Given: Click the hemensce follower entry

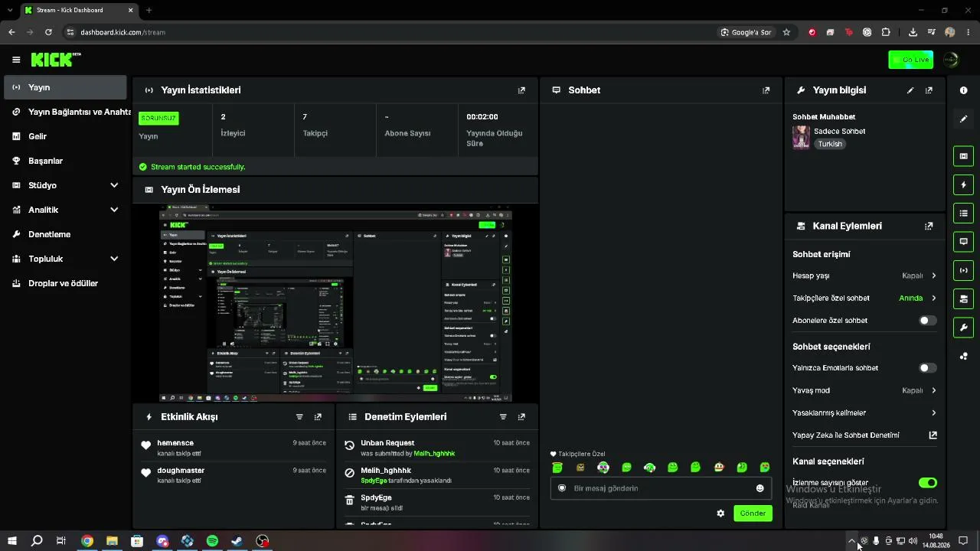Looking at the screenshot, I should pyautogui.click(x=234, y=448).
